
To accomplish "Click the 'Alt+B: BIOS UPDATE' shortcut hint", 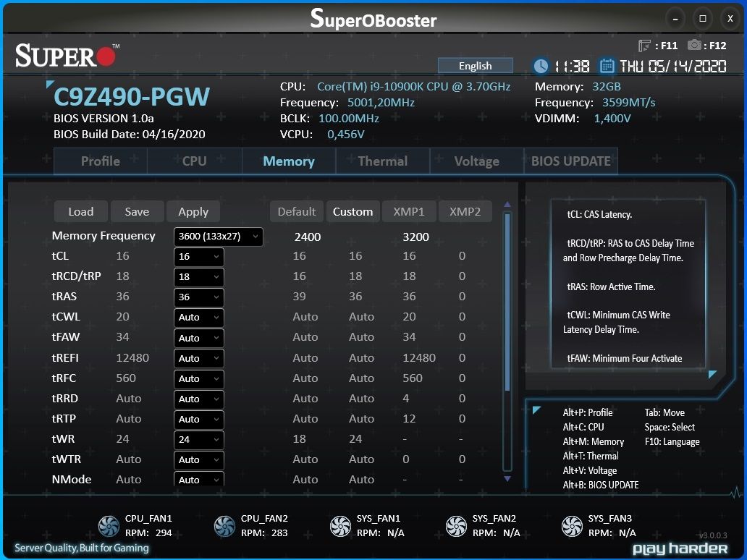I will [601, 485].
